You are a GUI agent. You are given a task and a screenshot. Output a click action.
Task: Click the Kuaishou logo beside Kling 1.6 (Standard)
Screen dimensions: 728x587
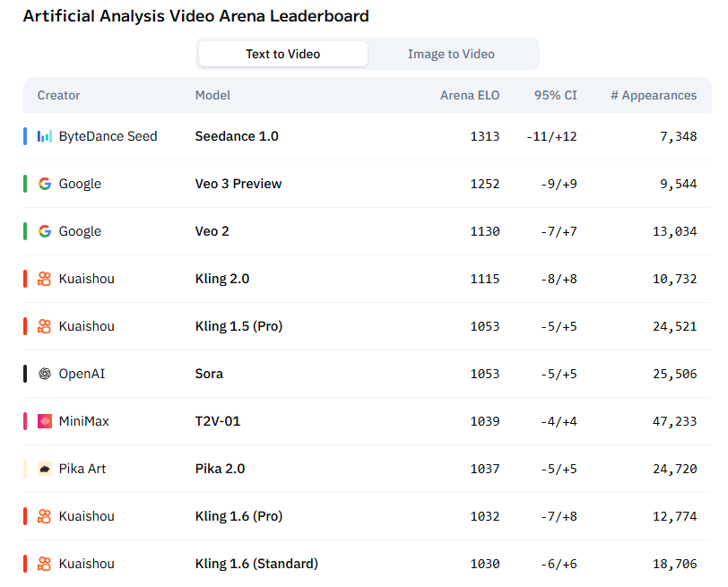(45, 564)
